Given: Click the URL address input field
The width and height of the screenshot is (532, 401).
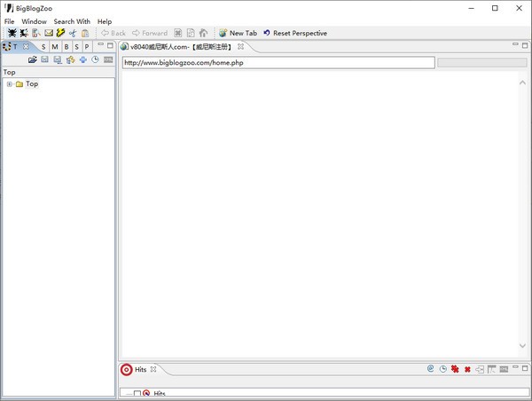Looking at the screenshot, I should pyautogui.click(x=278, y=63).
